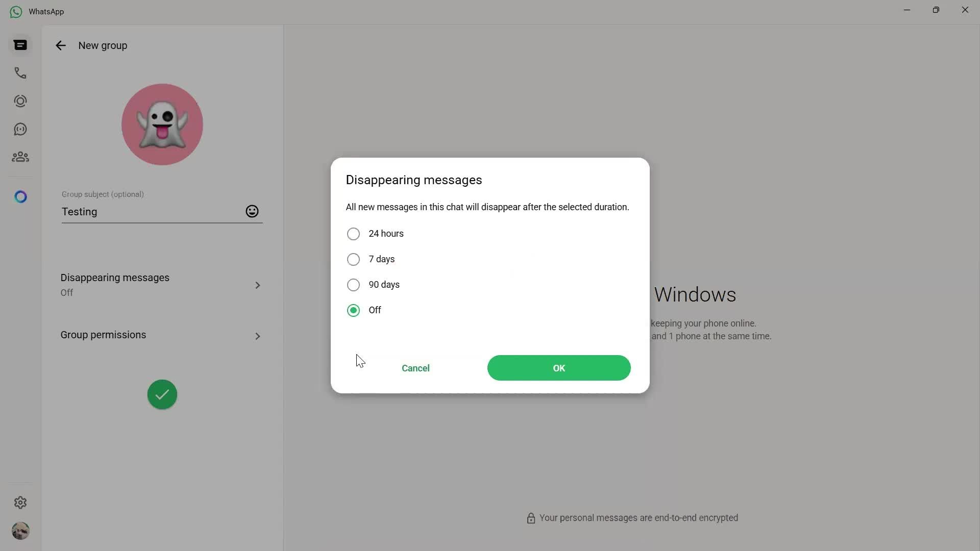Image resolution: width=980 pixels, height=551 pixels.
Task: Open the Channels section
Action: [20, 129]
